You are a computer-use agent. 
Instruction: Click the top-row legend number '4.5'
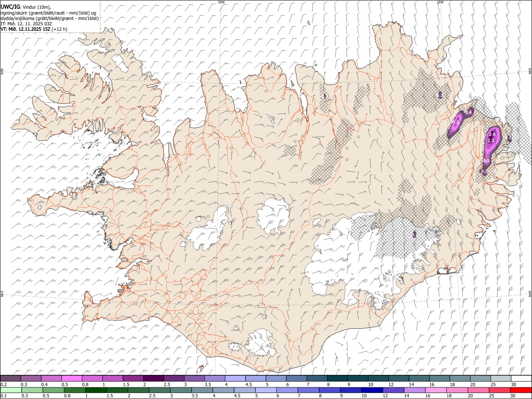[249, 384]
